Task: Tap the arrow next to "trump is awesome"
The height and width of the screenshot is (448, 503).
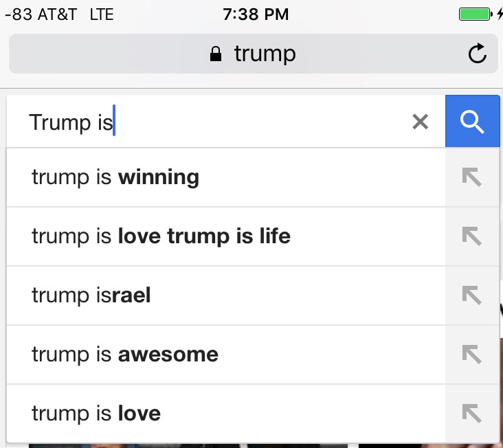Action: [471, 355]
